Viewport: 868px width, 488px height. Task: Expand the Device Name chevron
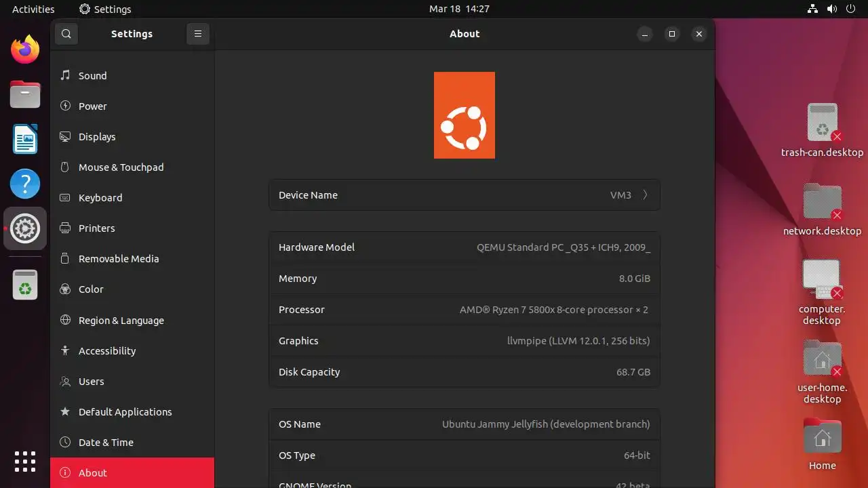[645, 195]
